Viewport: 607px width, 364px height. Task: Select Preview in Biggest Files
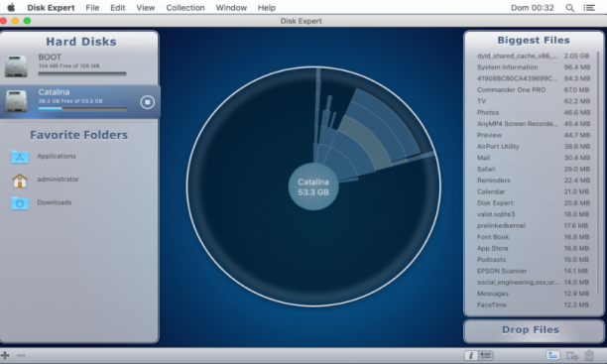534,135
